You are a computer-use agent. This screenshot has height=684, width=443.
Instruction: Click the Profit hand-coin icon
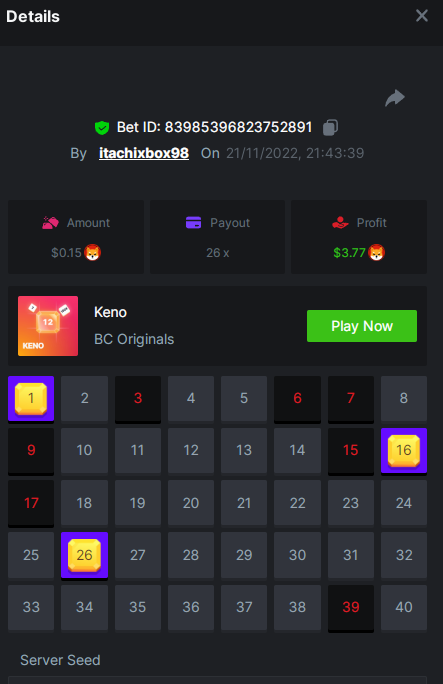click(x=340, y=222)
